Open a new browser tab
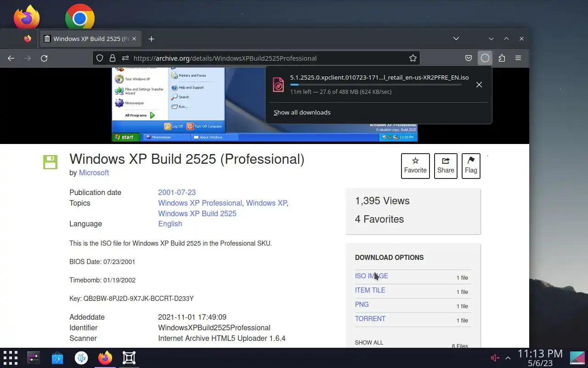 click(x=151, y=39)
